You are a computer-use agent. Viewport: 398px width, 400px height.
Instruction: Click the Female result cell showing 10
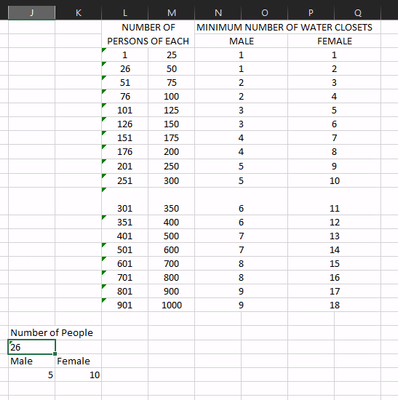click(x=78, y=375)
